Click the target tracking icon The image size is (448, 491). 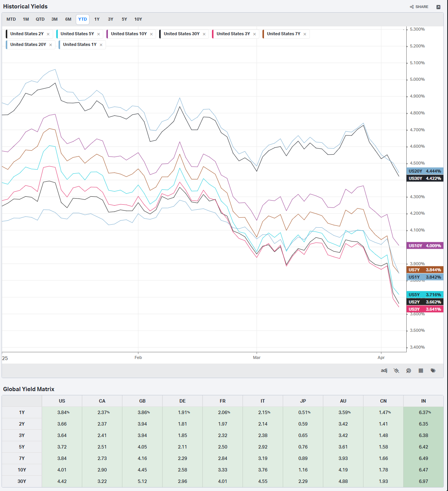(x=409, y=370)
